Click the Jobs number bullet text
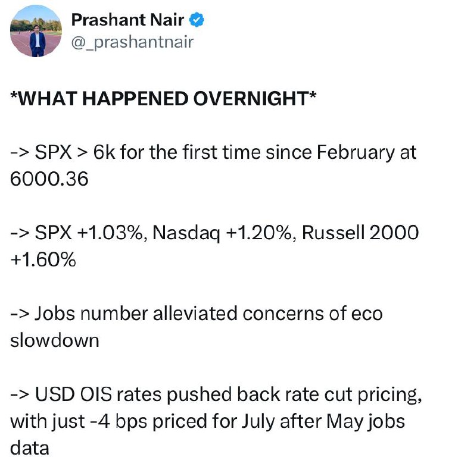This screenshot has width=455, height=476. click(x=91, y=314)
